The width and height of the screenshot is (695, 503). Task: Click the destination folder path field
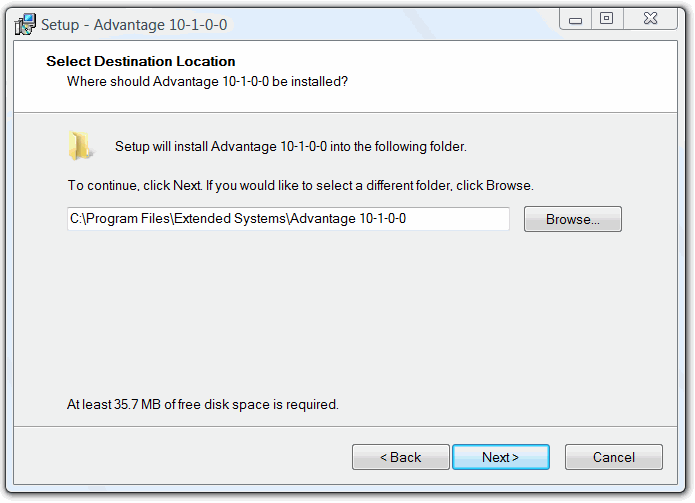coord(288,219)
